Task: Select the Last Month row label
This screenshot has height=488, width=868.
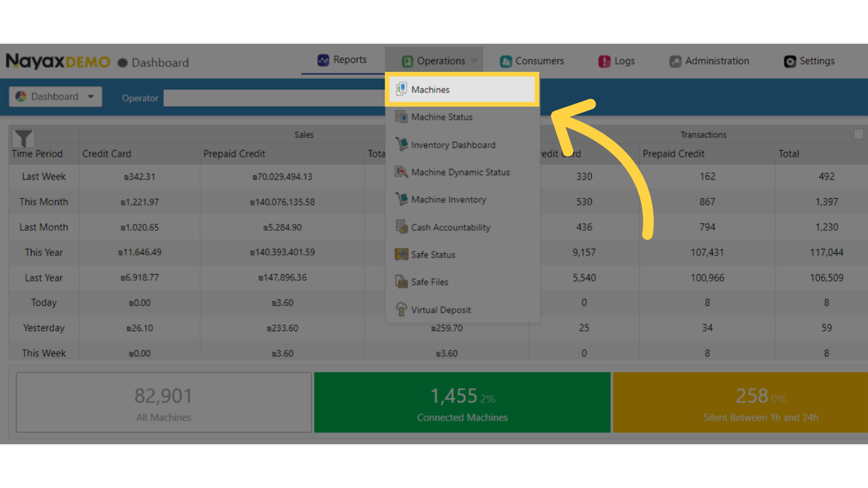Action: [x=44, y=227]
